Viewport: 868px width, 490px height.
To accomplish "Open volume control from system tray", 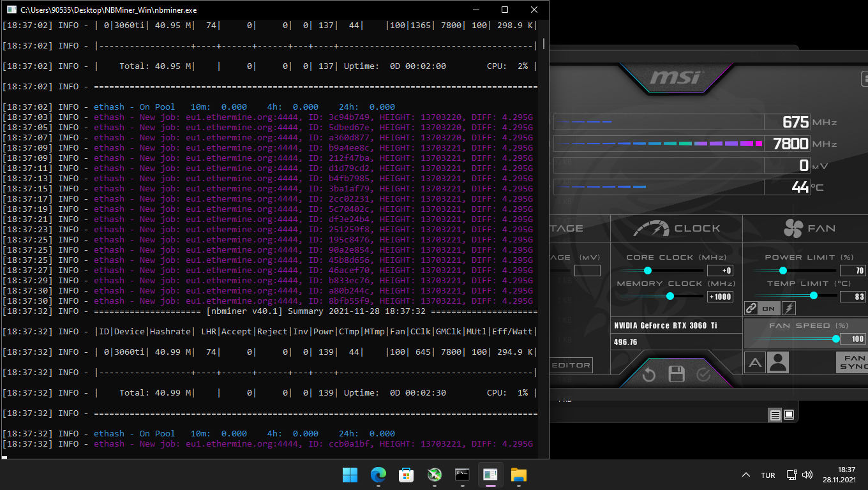I will (x=807, y=475).
